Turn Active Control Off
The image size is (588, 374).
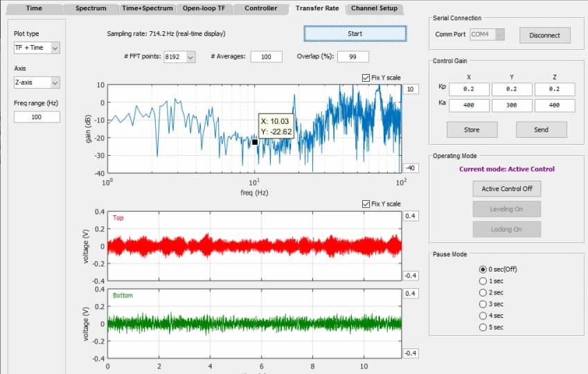coord(507,188)
